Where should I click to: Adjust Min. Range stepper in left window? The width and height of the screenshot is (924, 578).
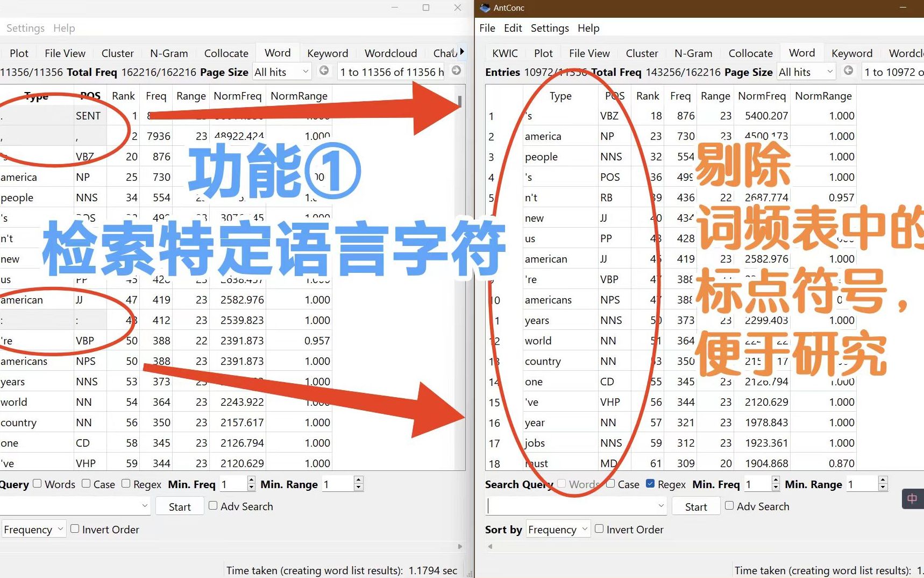359,484
